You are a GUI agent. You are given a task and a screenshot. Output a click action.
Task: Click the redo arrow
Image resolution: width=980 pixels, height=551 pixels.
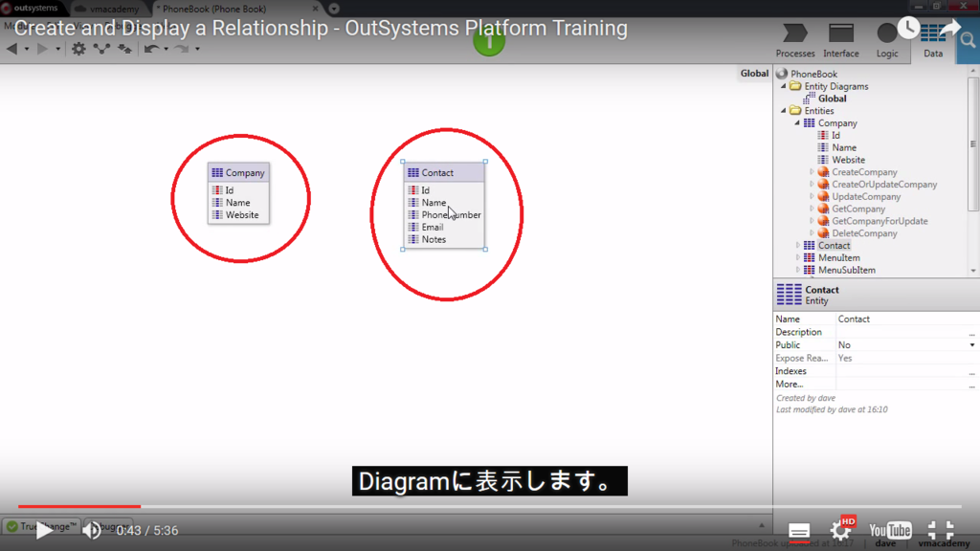(x=181, y=49)
